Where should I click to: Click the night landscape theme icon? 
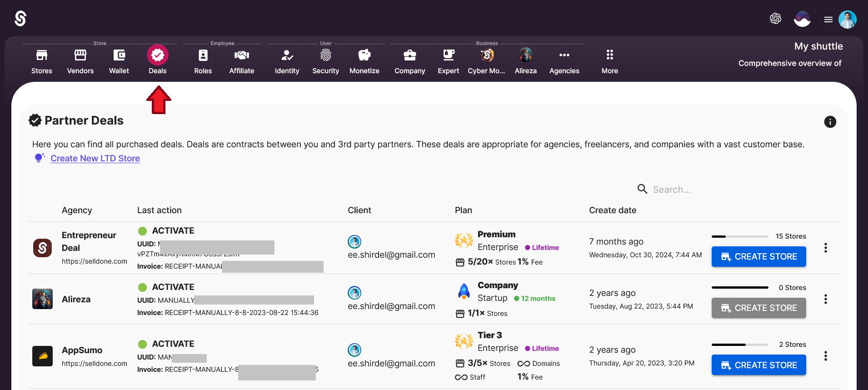point(802,19)
